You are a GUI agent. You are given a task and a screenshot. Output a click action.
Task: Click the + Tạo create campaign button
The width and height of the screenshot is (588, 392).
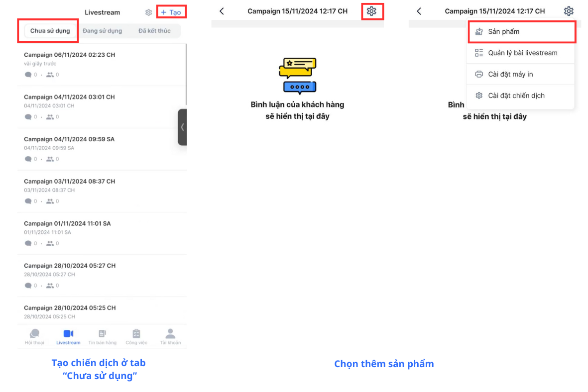pyautogui.click(x=171, y=12)
